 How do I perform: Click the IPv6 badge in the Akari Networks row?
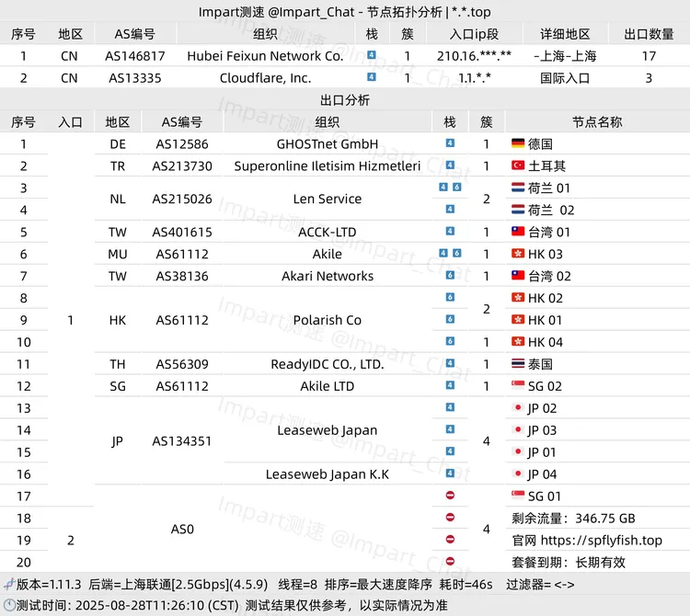[x=450, y=276]
